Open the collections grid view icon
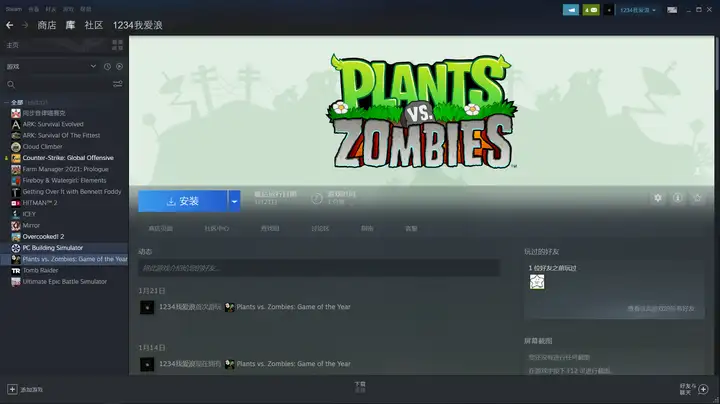Screen dimensions: 720x404 [117, 45]
